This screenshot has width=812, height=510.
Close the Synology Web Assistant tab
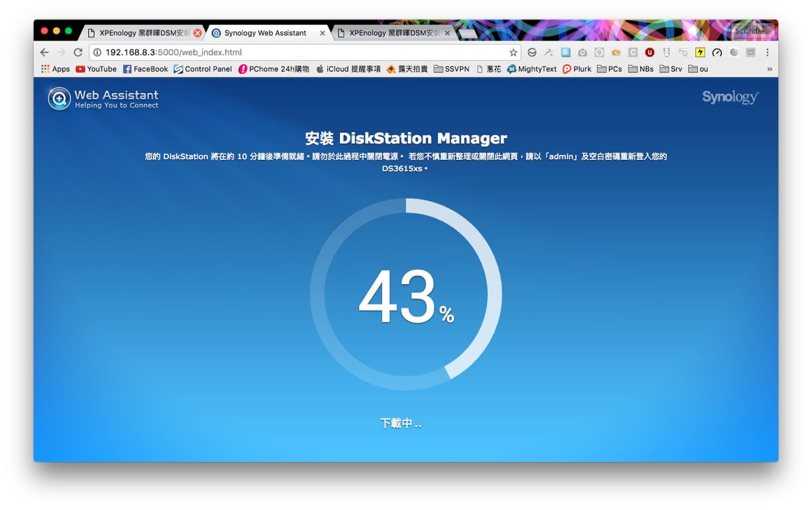pos(322,33)
